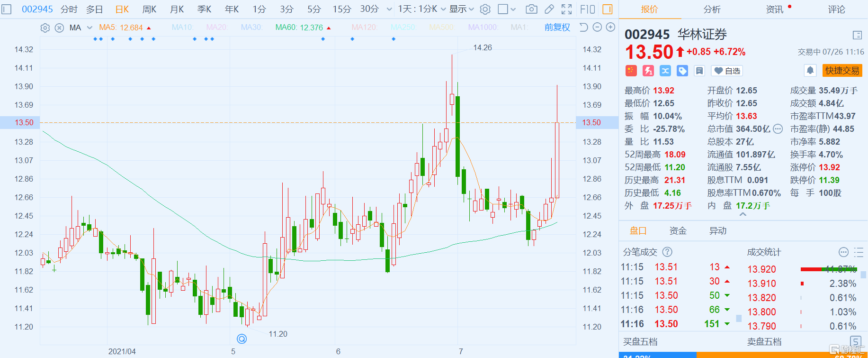868x358 pixels.
Task: Open more options ellipsis in 成交统计
Action: pos(843,252)
